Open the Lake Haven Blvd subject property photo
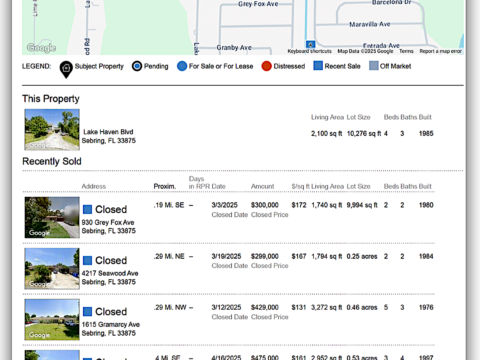This screenshot has height=360, width=480. [x=52, y=129]
